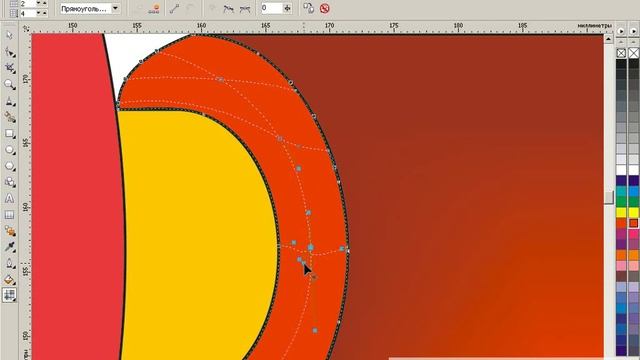640x360 pixels.
Task: Select the Eyedropper tool
Action: [x=9, y=247]
